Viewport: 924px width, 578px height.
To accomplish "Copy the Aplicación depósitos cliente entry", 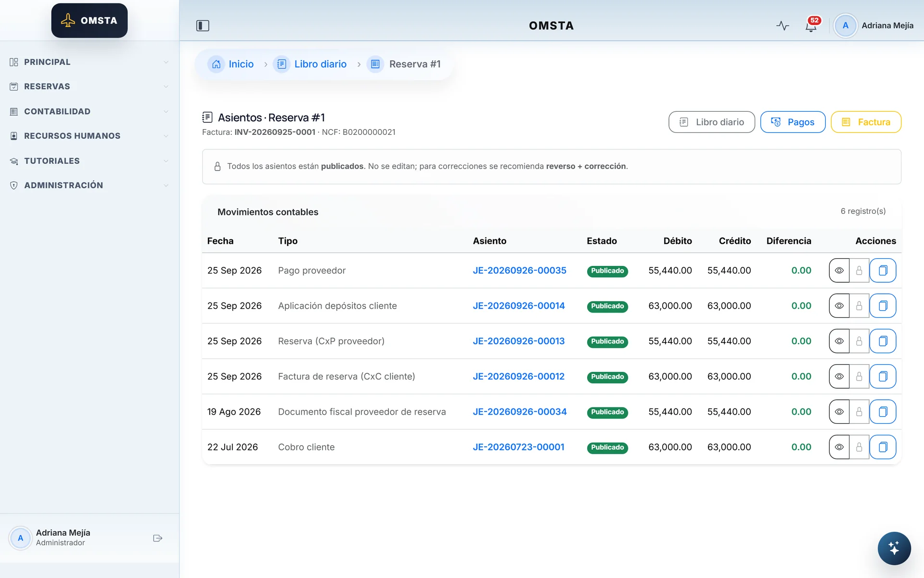I will (883, 306).
